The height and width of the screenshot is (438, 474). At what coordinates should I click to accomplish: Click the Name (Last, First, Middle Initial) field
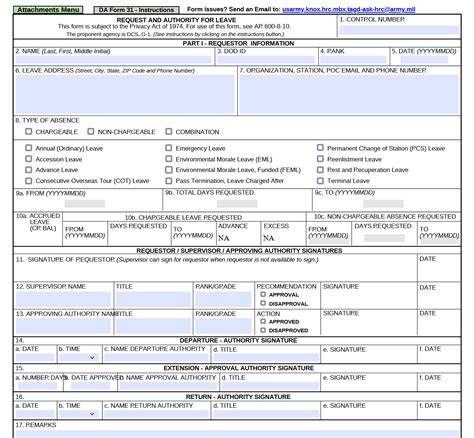[x=113, y=60]
